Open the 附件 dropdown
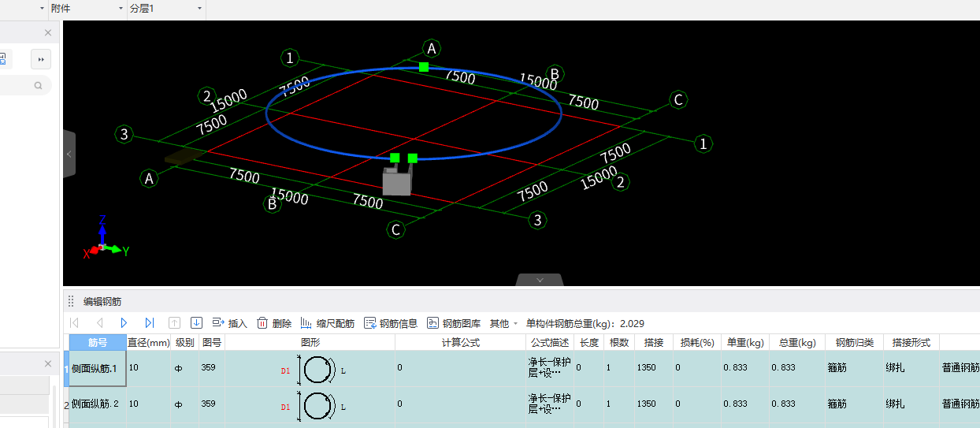Image resolution: width=980 pixels, height=428 pixels. tap(87, 8)
